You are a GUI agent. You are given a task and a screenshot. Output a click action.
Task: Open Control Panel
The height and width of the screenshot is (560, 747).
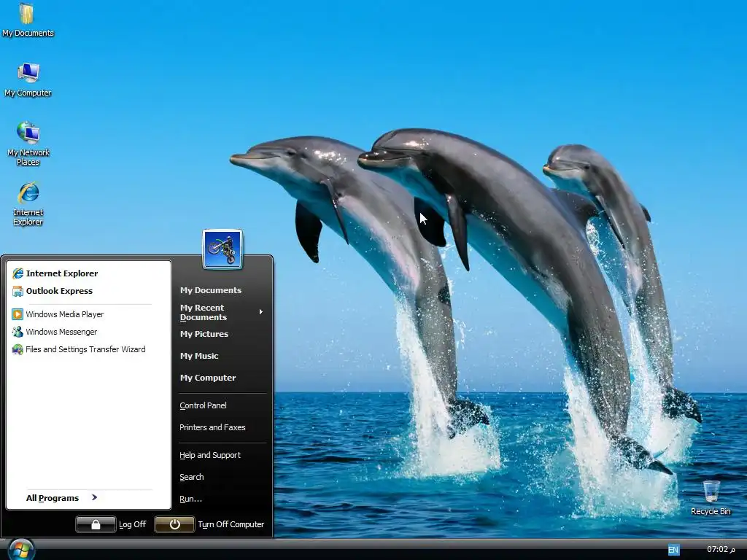tap(203, 405)
